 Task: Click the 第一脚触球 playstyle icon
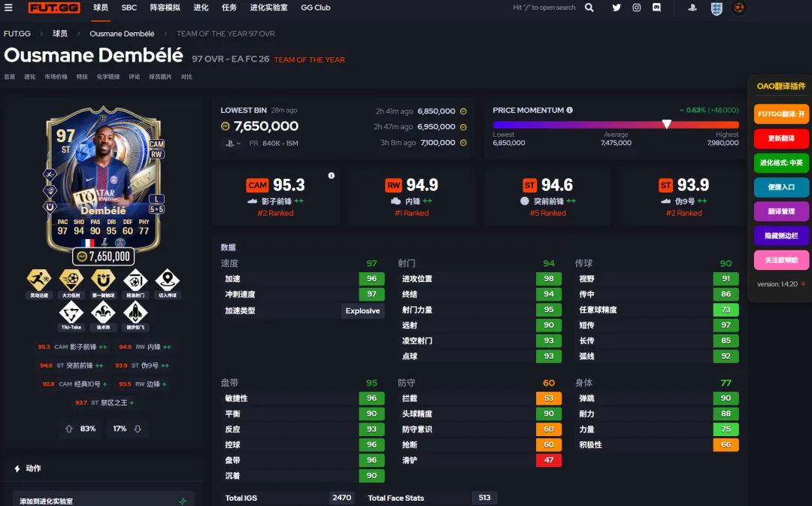pyautogui.click(x=103, y=280)
